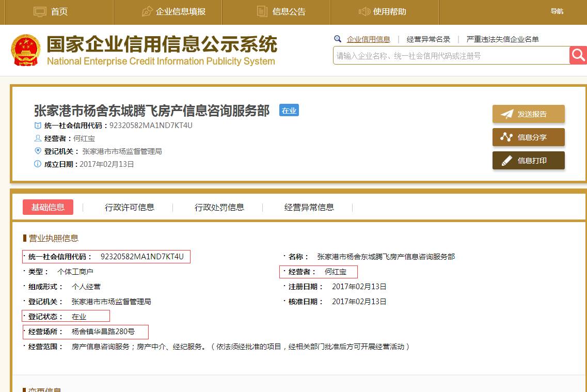
Task: Click the 个体工商户 type value
Action: click(x=75, y=272)
